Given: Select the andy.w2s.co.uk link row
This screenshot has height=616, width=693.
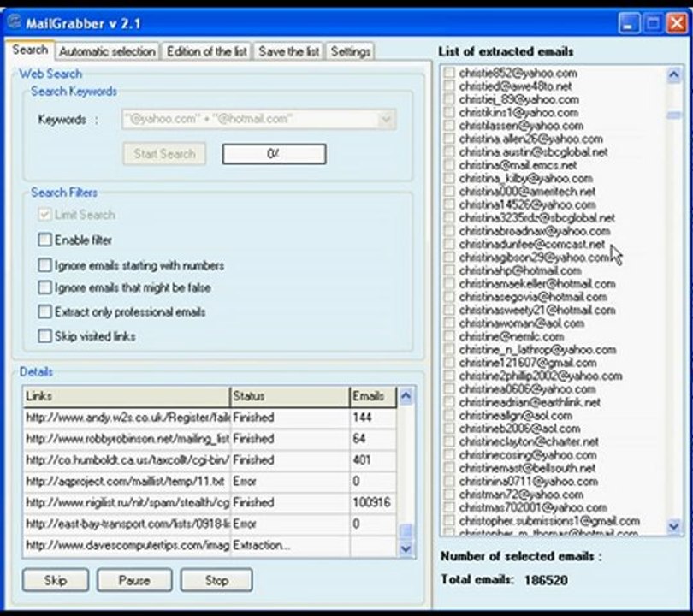Looking at the screenshot, I should [x=210, y=418].
